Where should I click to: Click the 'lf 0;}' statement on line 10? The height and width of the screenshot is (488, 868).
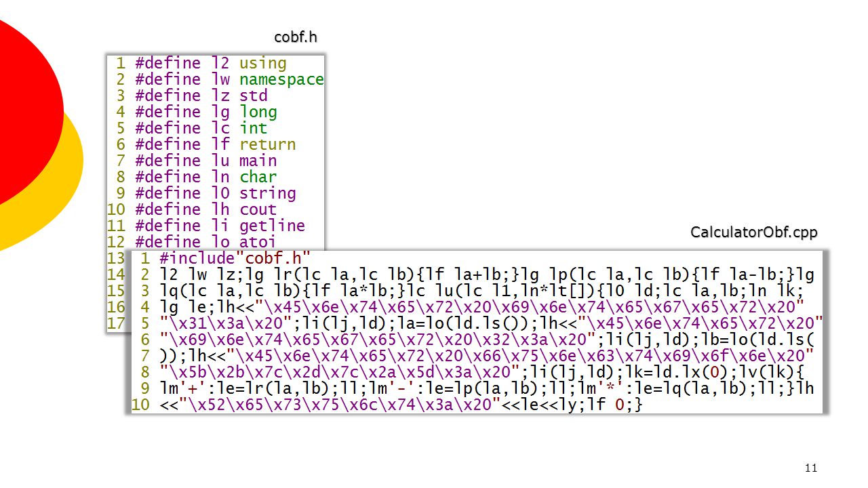coord(614,405)
